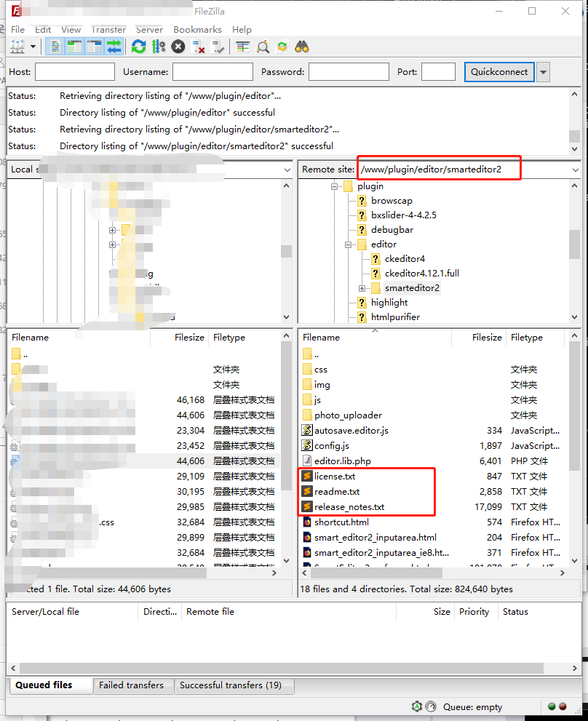Select browscap folder in remote tree
The height and width of the screenshot is (721, 588).
coord(392,201)
